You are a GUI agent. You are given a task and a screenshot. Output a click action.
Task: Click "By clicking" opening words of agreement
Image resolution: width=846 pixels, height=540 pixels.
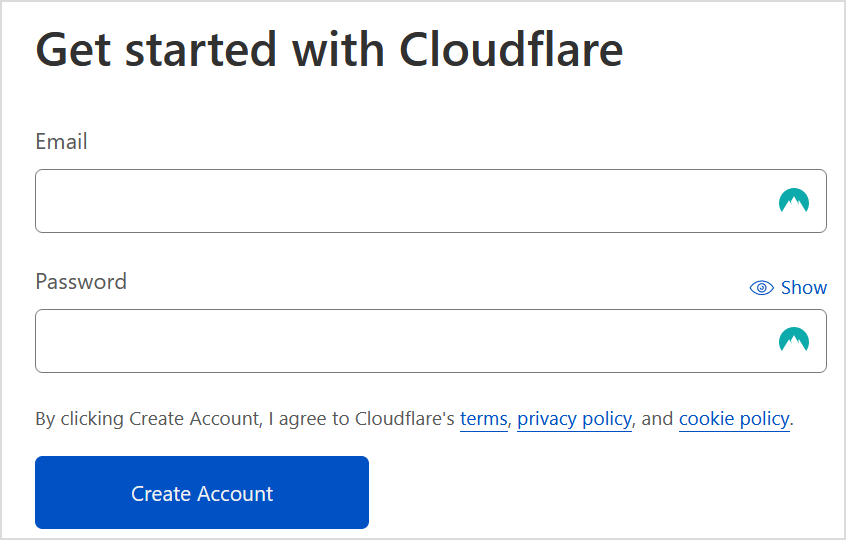(79, 419)
